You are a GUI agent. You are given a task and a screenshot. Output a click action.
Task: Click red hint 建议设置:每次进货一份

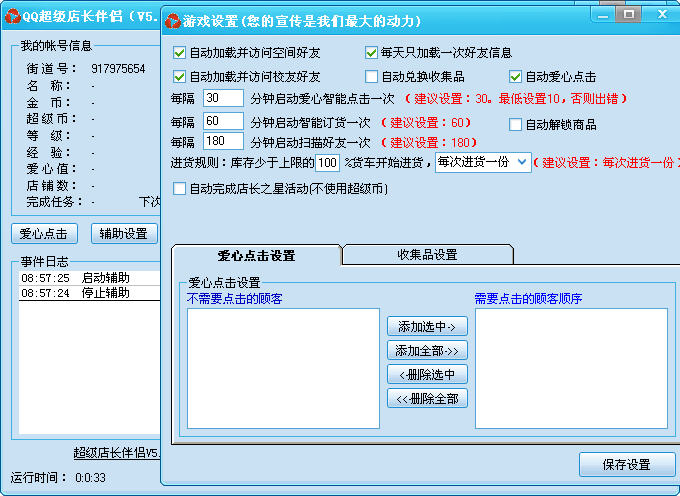coord(606,163)
